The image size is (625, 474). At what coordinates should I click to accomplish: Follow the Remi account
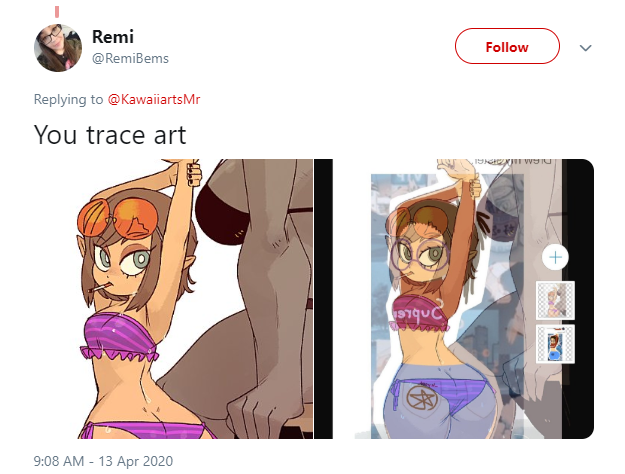click(507, 46)
